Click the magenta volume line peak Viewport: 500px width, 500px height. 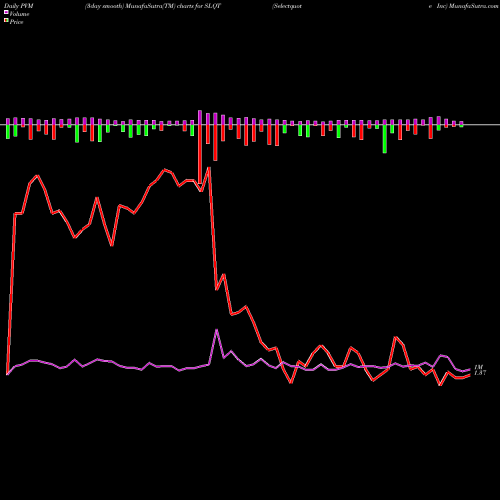point(216,330)
